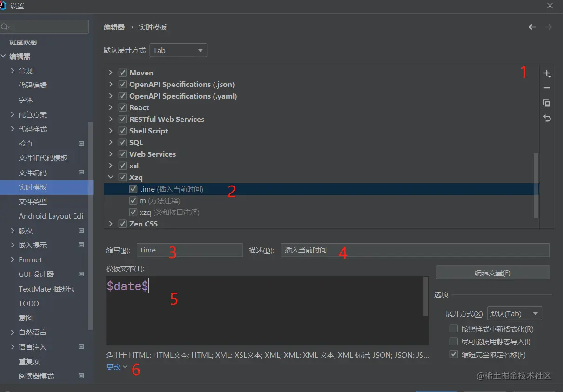Expand the Maven template group
563x392 pixels.
click(x=111, y=73)
